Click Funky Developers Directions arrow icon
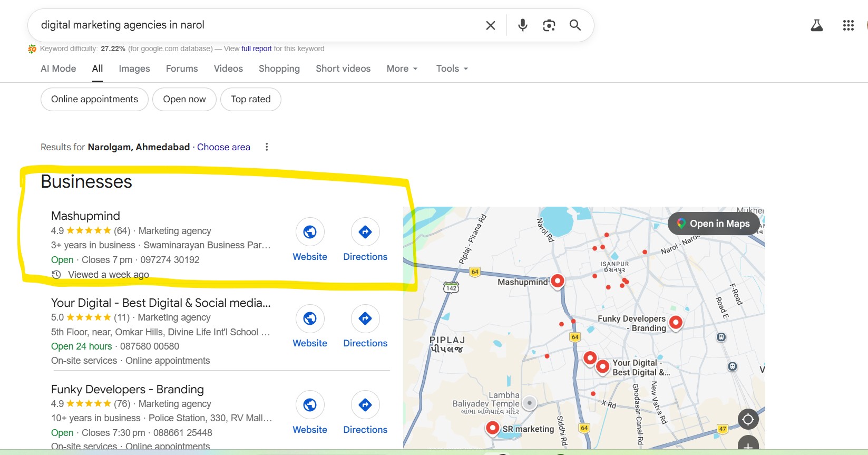Image resolution: width=868 pixels, height=455 pixels. pos(365,405)
